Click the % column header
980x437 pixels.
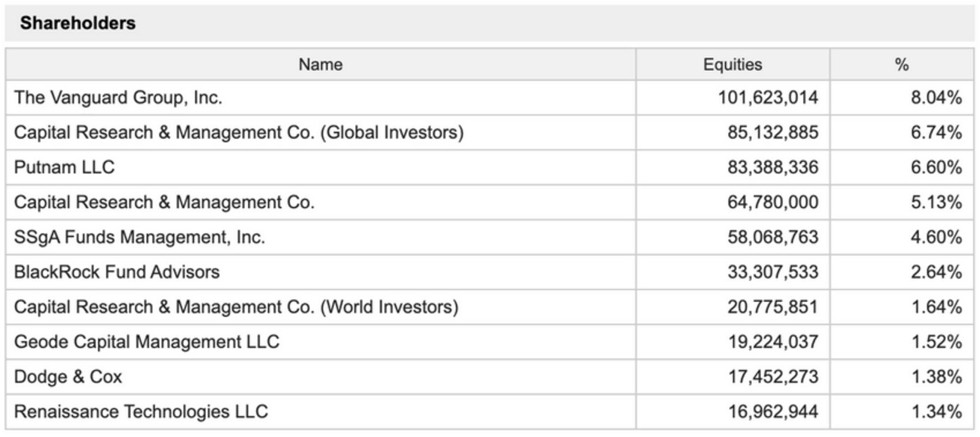pyautogui.click(x=902, y=65)
